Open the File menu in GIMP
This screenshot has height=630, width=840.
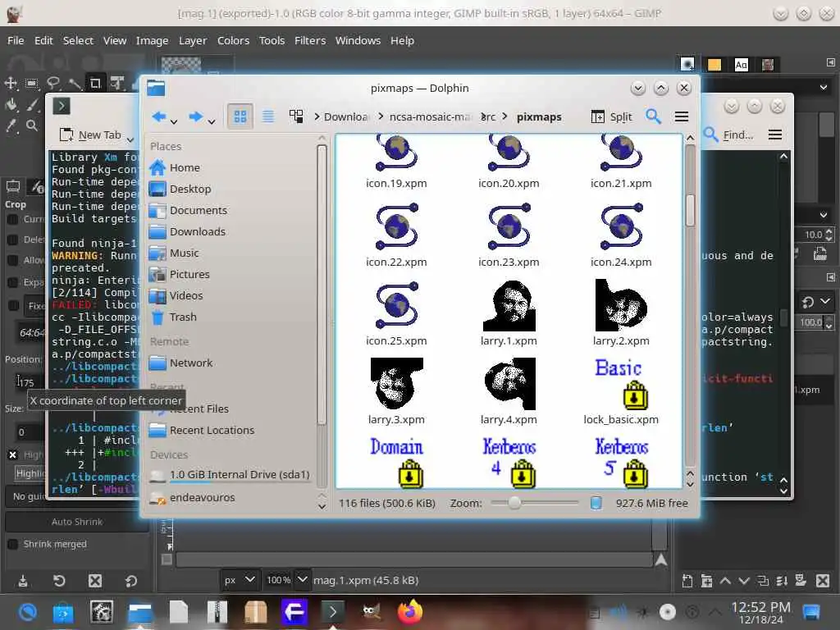(16, 40)
